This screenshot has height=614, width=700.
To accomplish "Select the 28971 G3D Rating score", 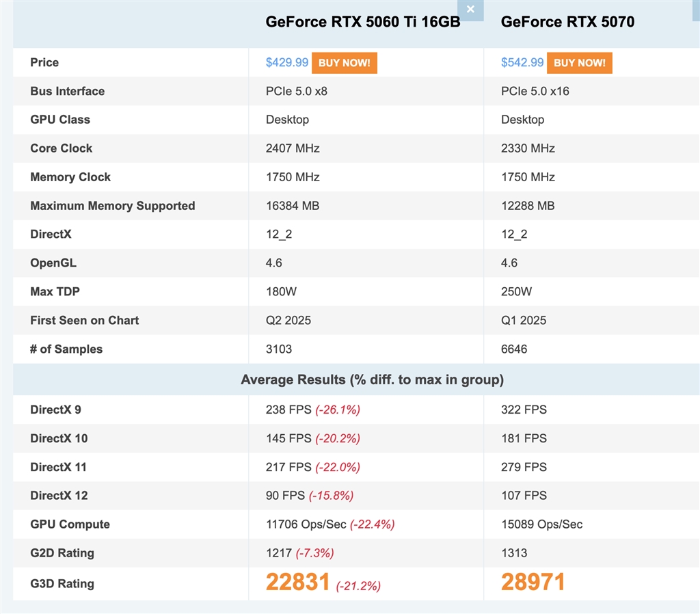I will [x=533, y=583].
